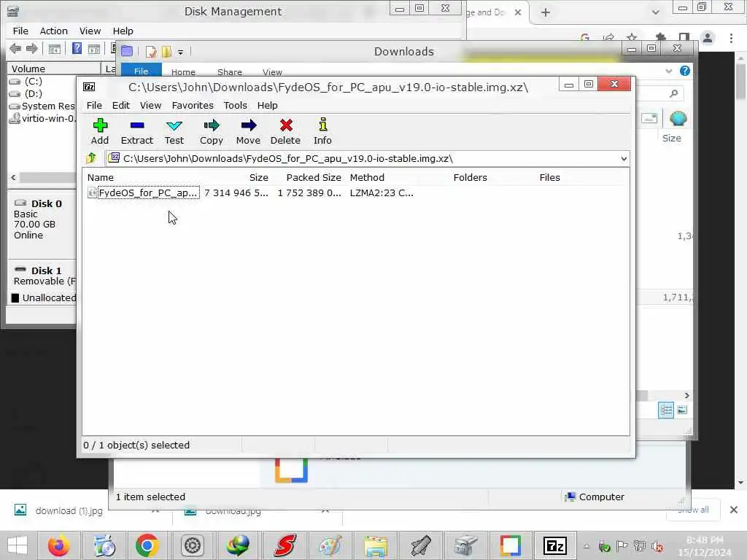This screenshot has height=560, width=747.
Task: Click the 1 752 389 0... packed size cell
Action: 309,192
